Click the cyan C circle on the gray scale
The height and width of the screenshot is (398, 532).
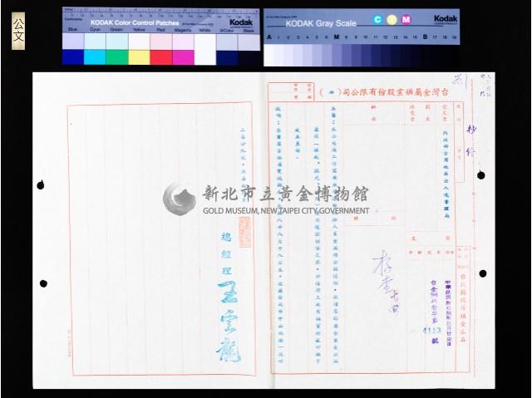[x=377, y=20]
